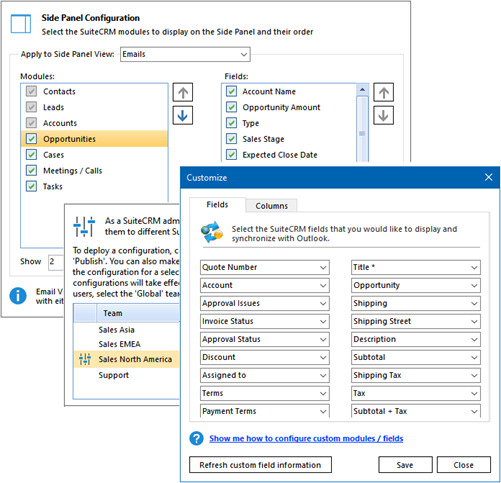The height and width of the screenshot is (483, 501).
Task: Uncheck the Meetings / Calls checkbox
Action: 31,170
